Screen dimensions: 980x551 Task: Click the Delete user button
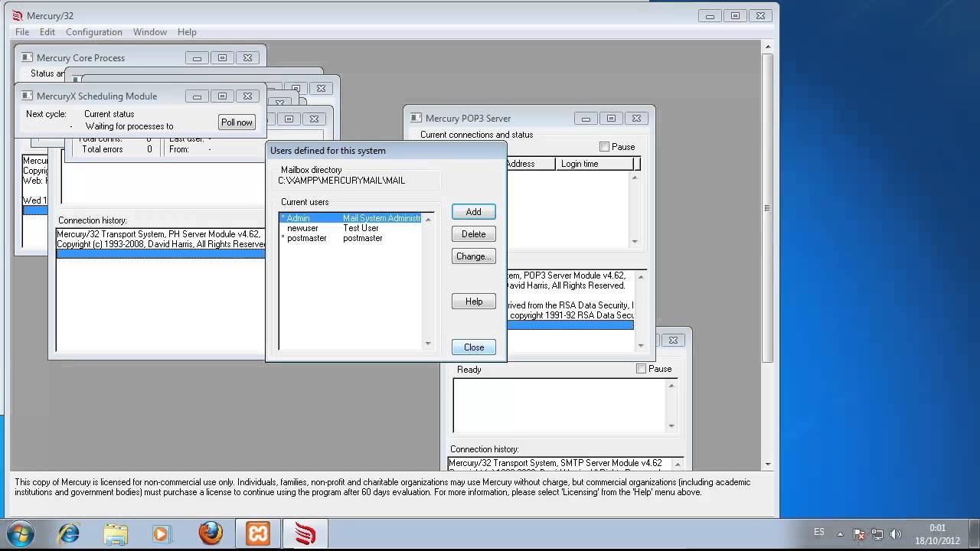click(473, 234)
